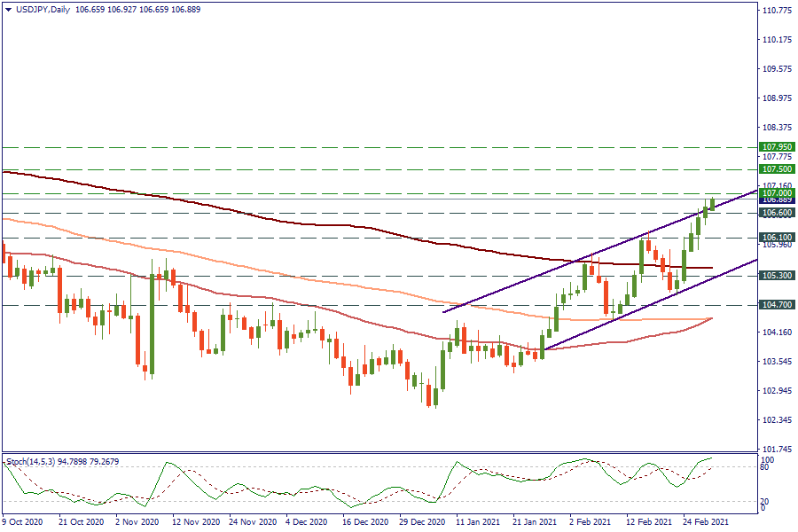This screenshot has height=532, width=798.
Task: Click the stochastic 80 level axis label
Action: pos(767,467)
